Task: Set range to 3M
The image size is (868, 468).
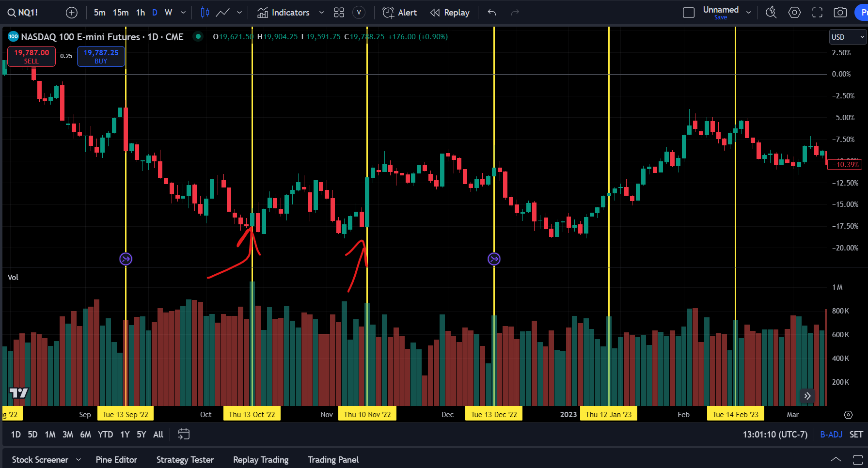Action: point(68,435)
